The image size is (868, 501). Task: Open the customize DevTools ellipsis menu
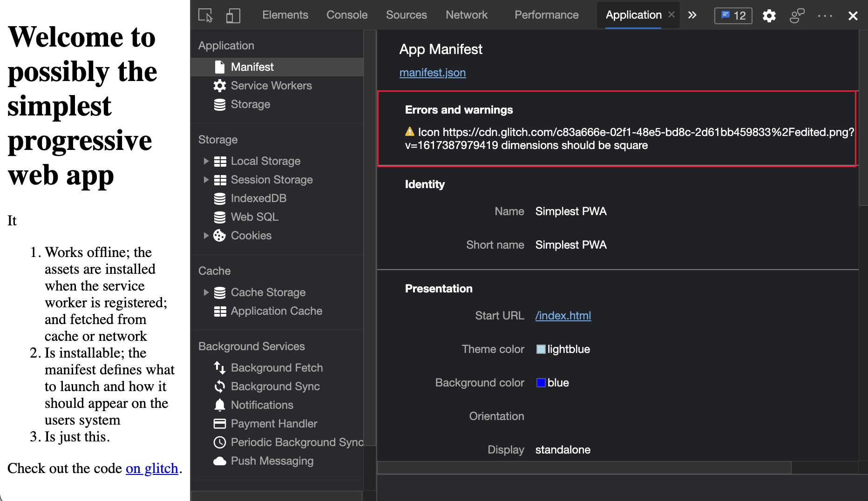click(825, 16)
